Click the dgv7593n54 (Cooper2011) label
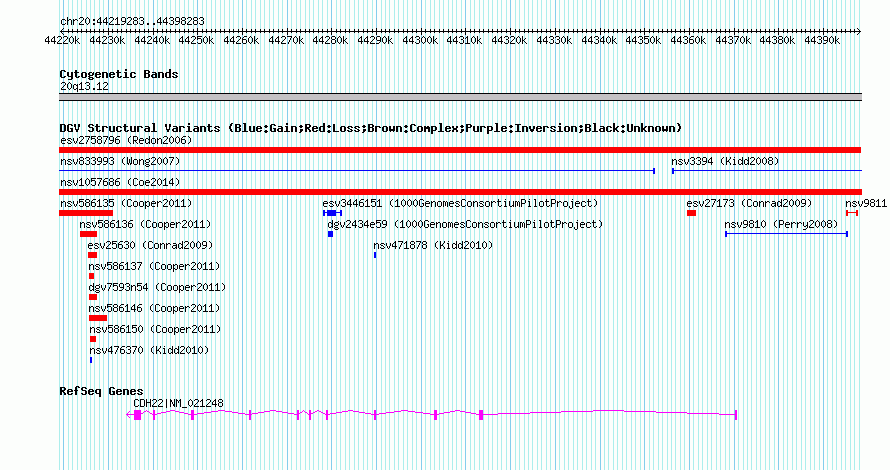Viewport: 890px width, 470px height. (x=157, y=287)
